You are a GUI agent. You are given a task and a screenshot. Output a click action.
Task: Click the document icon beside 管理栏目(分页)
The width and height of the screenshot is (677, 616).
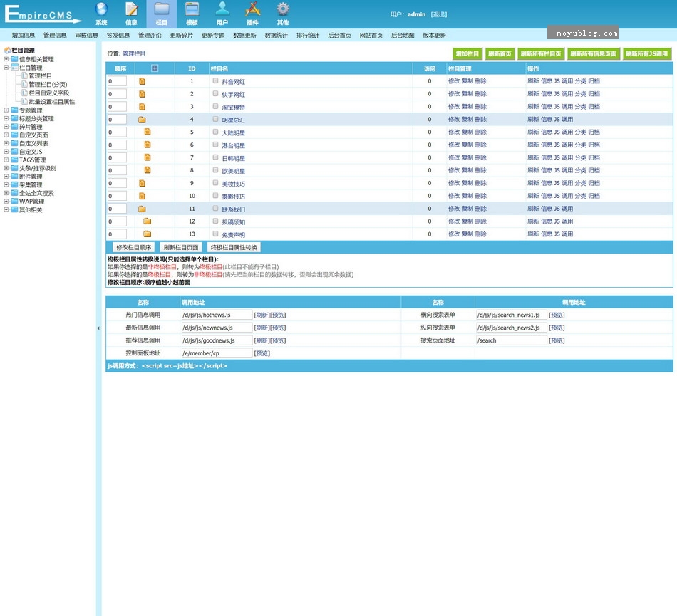[25, 84]
